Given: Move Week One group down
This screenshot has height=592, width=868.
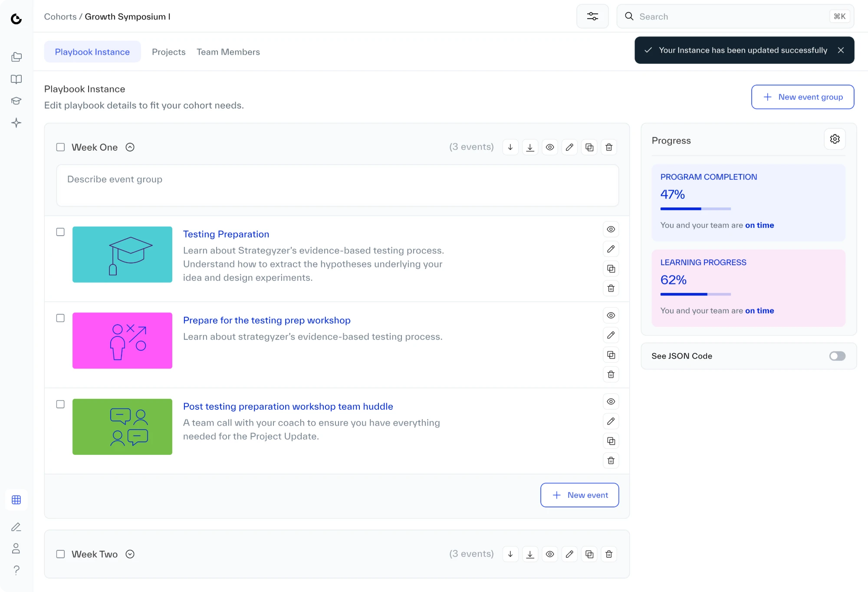Looking at the screenshot, I should click(510, 147).
